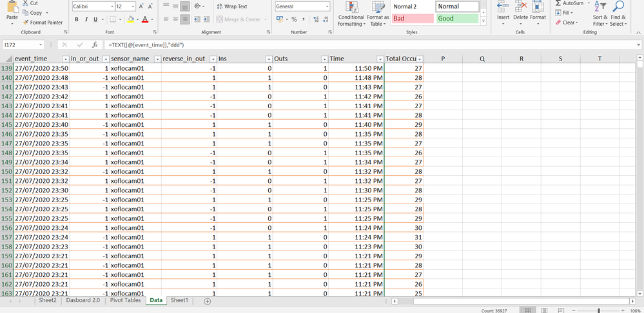Screen dimensions: 644x313
Task: Open the Clear menu
Action: [567, 23]
